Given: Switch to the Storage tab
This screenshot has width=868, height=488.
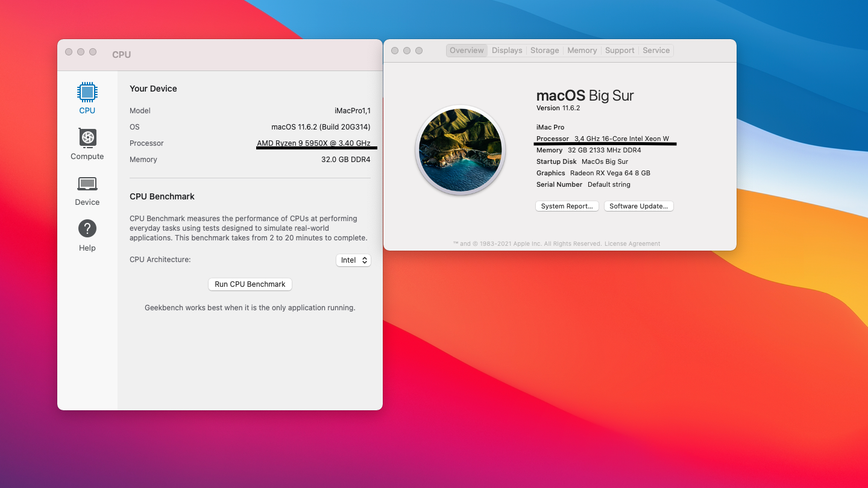Looking at the screenshot, I should click(x=545, y=51).
